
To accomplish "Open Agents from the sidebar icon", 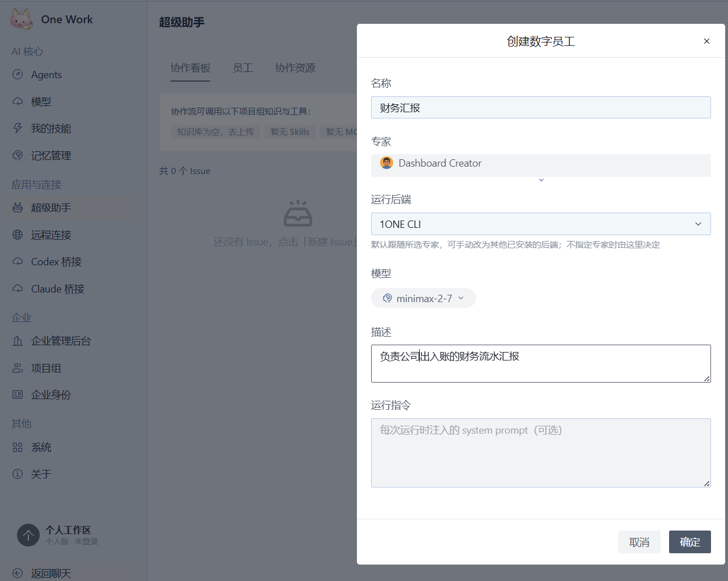I will (18, 74).
